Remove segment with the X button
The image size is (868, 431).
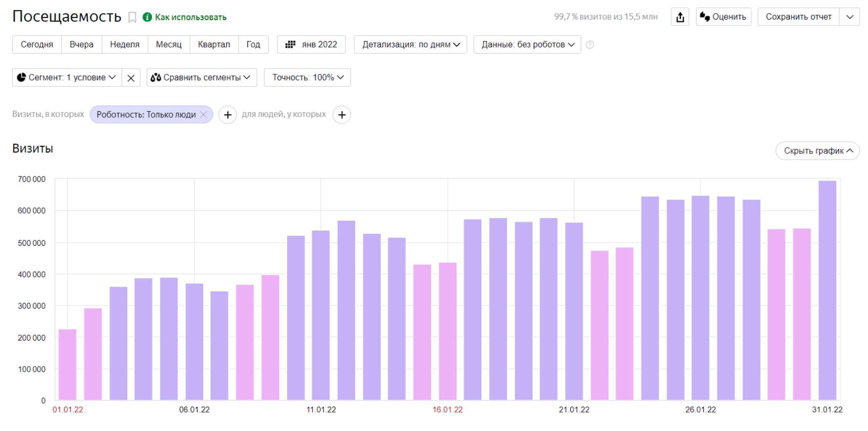coord(131,78)
